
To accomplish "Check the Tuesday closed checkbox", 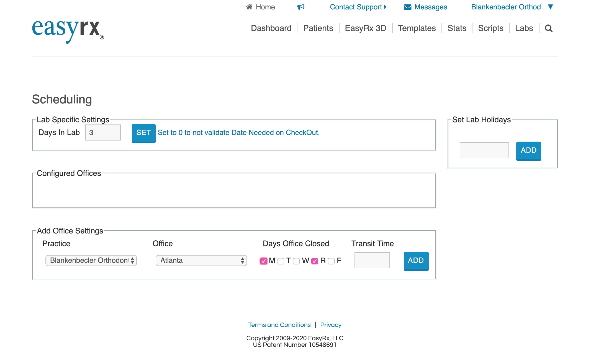I will click(x=281, y=261).
